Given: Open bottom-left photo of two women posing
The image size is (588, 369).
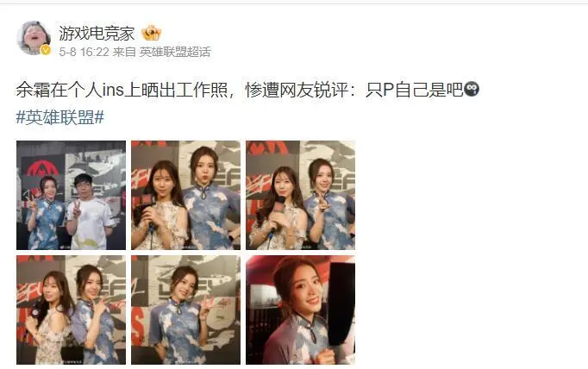Looking at the screenshot, I should [x=72, y=310].
